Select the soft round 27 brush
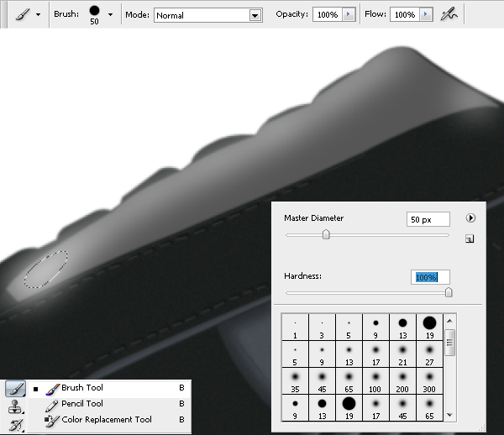The image size is (504, 435). tap(430, 354)
